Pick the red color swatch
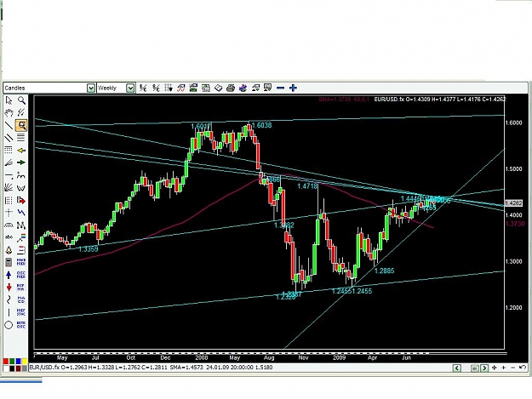 6,362
